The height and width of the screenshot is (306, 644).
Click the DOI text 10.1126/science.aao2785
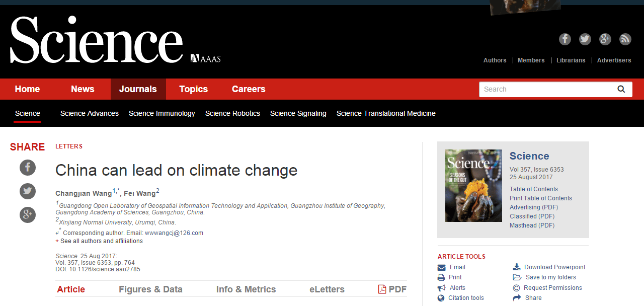(x=105, y=269)
